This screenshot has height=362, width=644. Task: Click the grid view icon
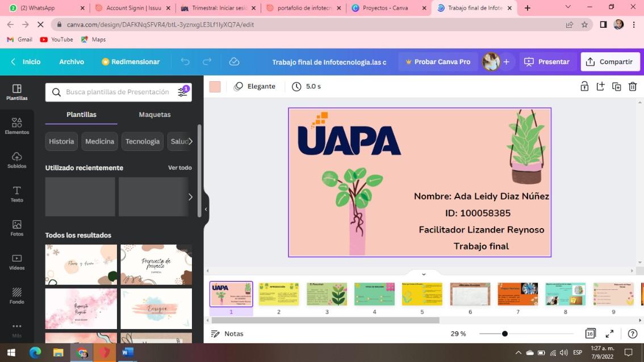pos(590,334)
